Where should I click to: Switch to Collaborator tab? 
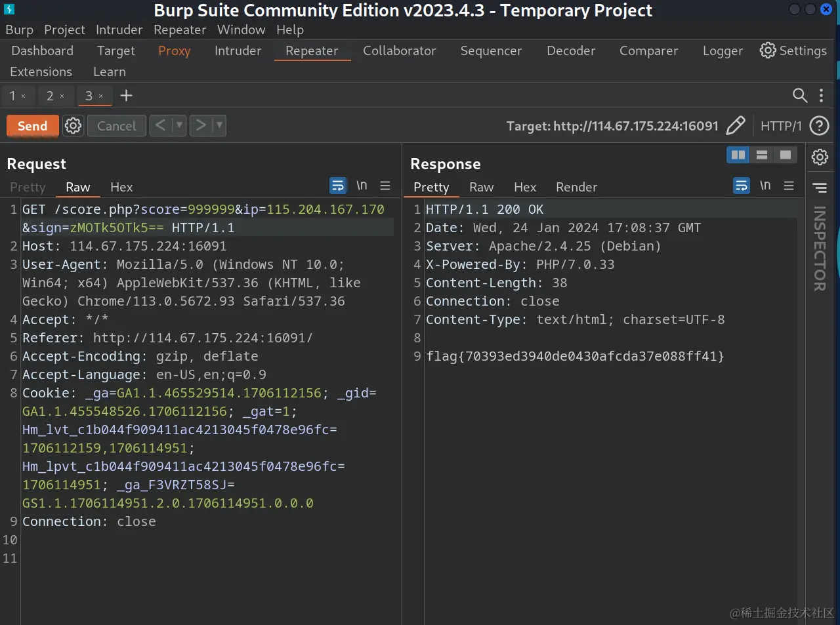point(399,50)
